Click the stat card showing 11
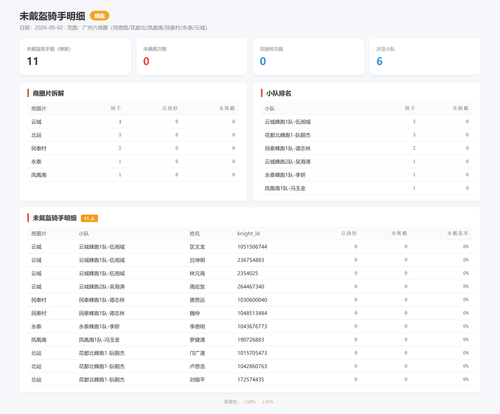The image size is (500, 414). pyautogui.click(x=75, y=57)
